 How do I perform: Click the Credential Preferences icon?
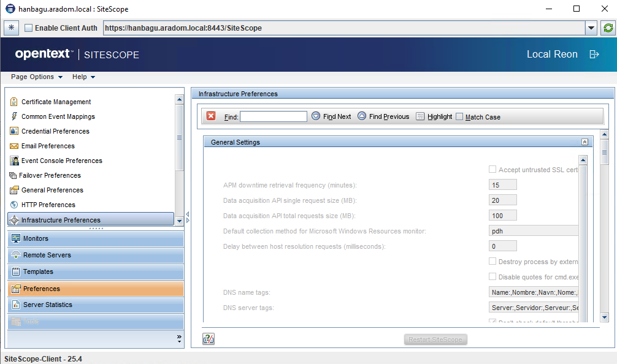point(14,131)
